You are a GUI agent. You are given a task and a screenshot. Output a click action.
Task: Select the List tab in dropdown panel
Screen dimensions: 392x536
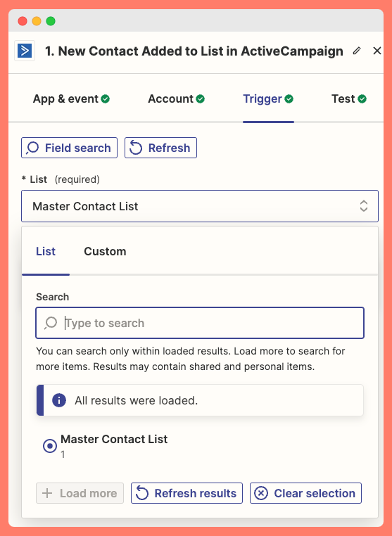click(x=46, y=251)
